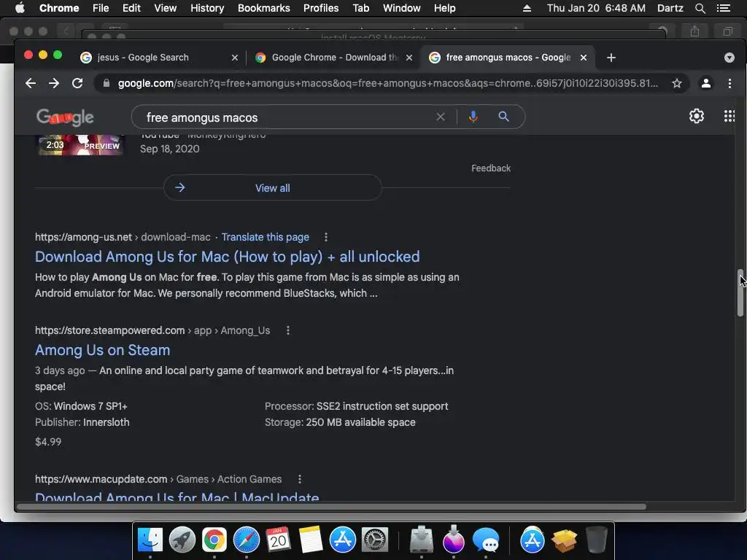Open Download Among Us MacUpdate result
747x560 pixels.
177,496
